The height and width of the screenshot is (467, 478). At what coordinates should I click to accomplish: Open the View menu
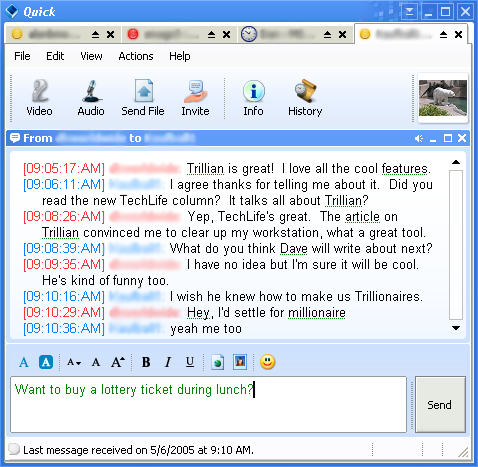91,56
